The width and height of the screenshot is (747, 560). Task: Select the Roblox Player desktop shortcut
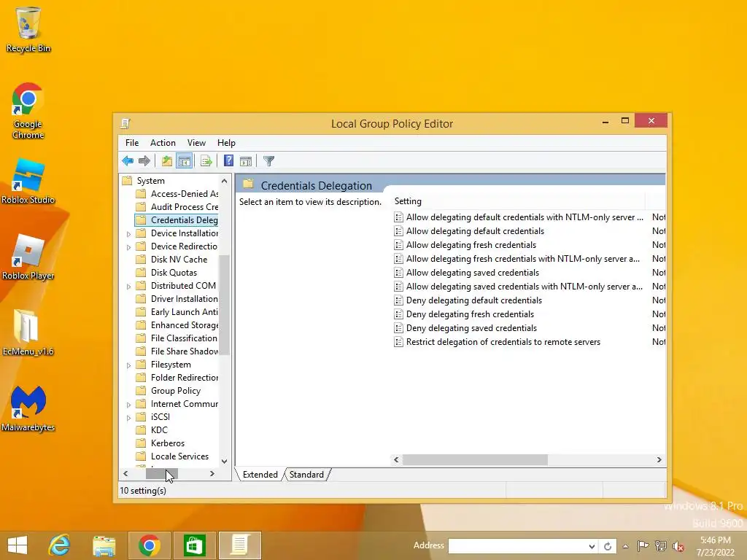[x=28, y=257]
